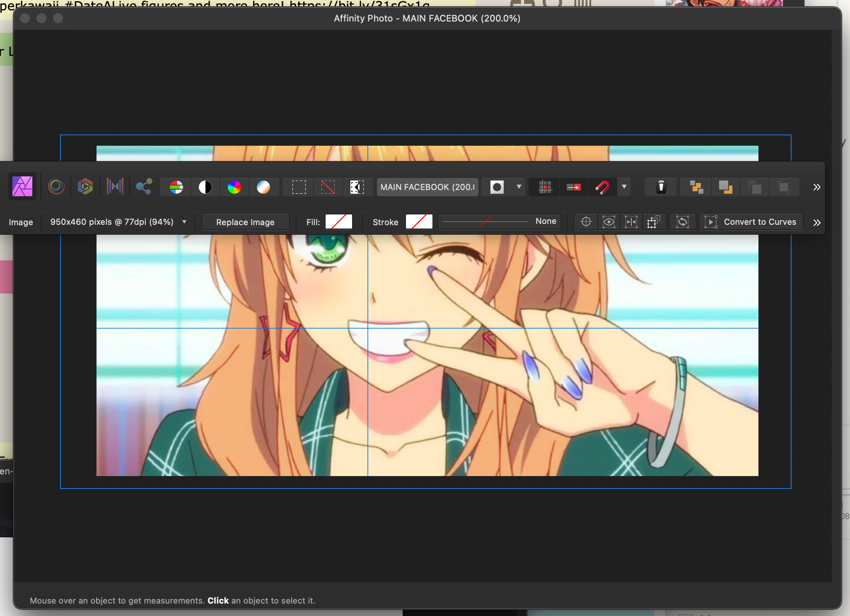Click the Replace Image button
The width and height of the screenshot is (850, 616).
pyautogui.click(x=245, y=222)
